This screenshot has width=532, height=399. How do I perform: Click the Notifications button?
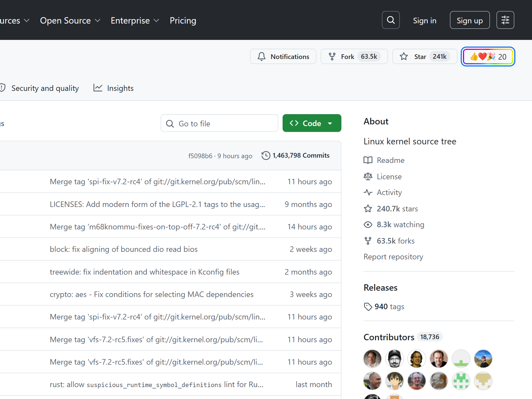tap(283, 57)
